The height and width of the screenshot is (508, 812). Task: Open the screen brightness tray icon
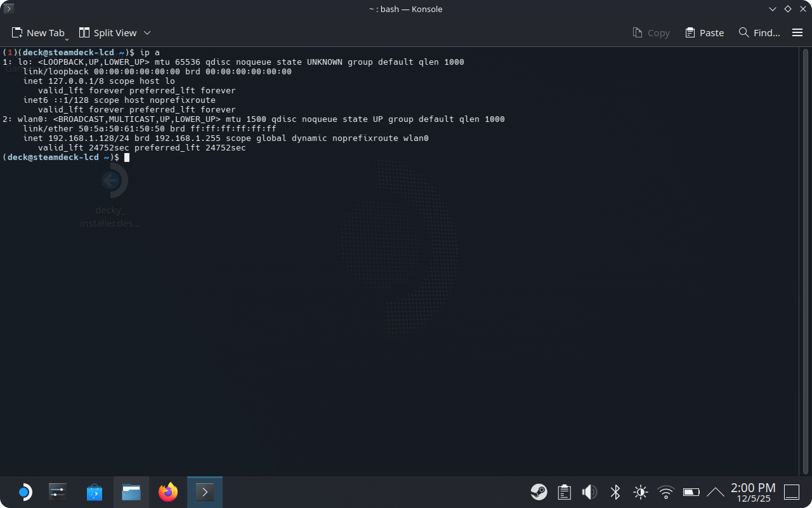(640, 492)
